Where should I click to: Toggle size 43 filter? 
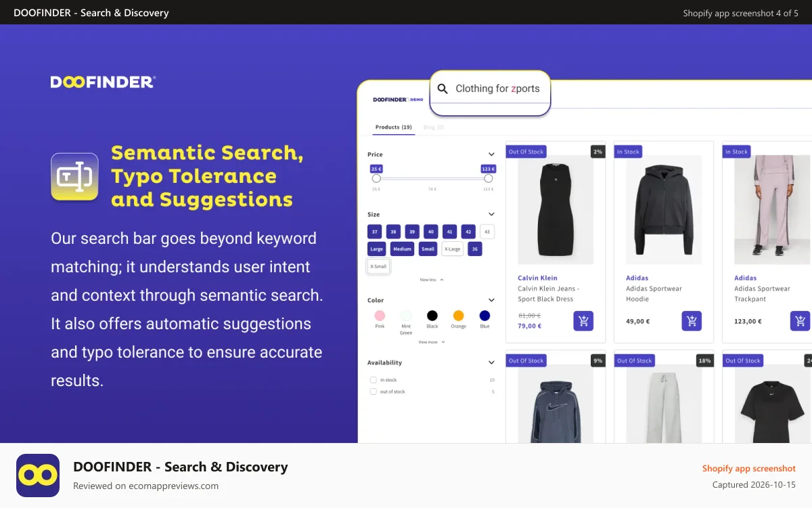click(x=487, y=232)
